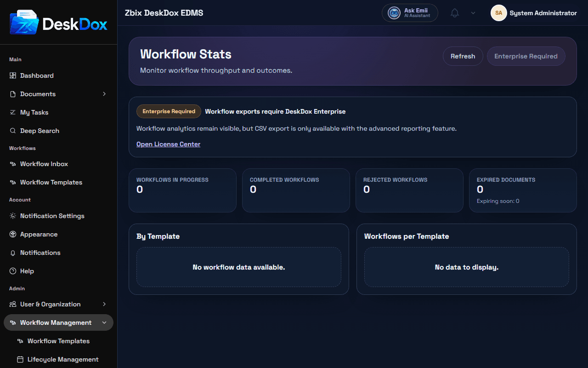
Task: Click the Dashboard grid icon
Action: (13, 75)
